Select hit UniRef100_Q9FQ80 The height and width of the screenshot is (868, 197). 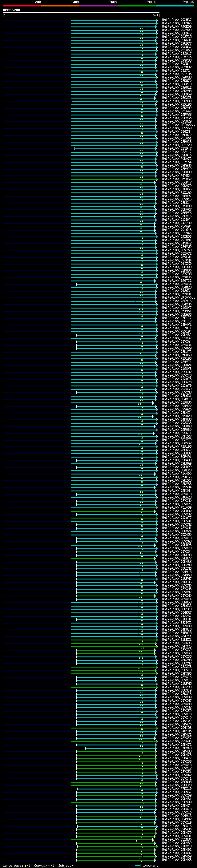pos(177,429)
